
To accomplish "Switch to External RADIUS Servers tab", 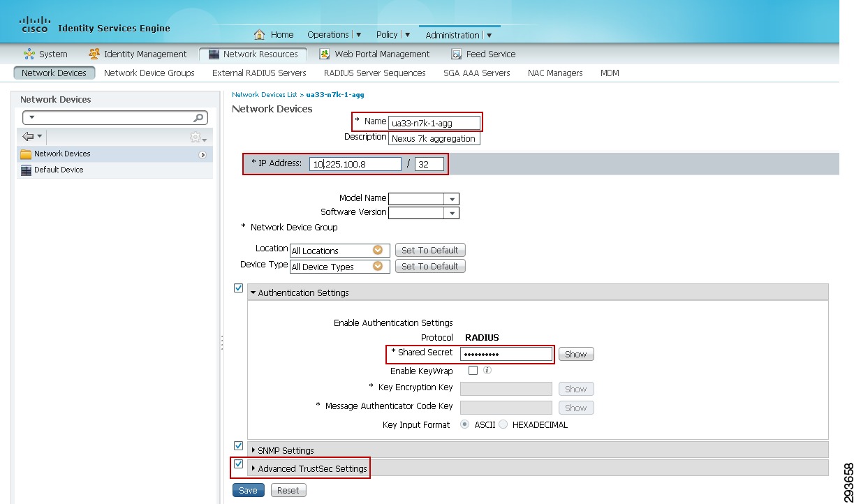I will (x=259, y=73).
